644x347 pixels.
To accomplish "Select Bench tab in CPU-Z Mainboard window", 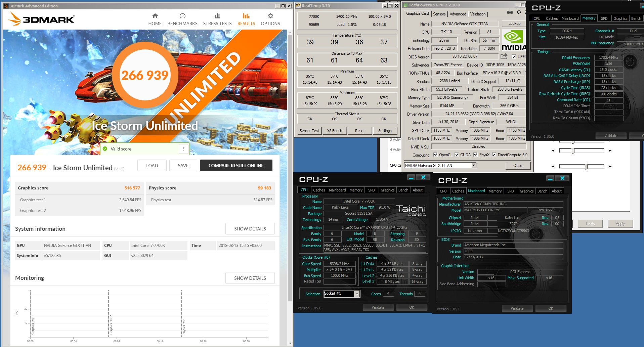I will coord(542,191).
